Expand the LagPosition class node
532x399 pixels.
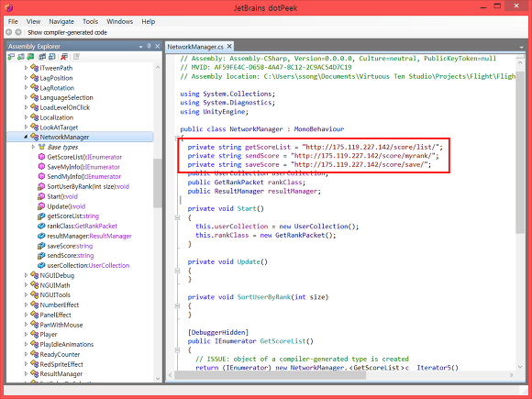(x=26, y=78)
